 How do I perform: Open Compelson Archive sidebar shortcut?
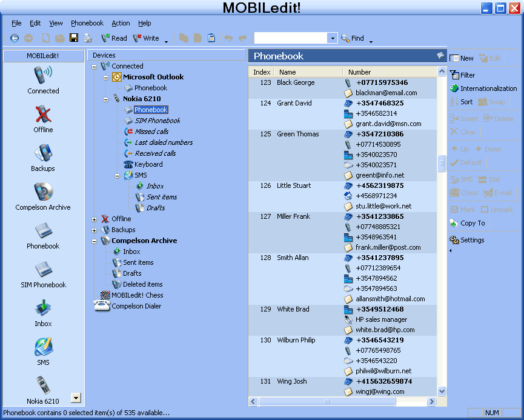coord(43,196)
